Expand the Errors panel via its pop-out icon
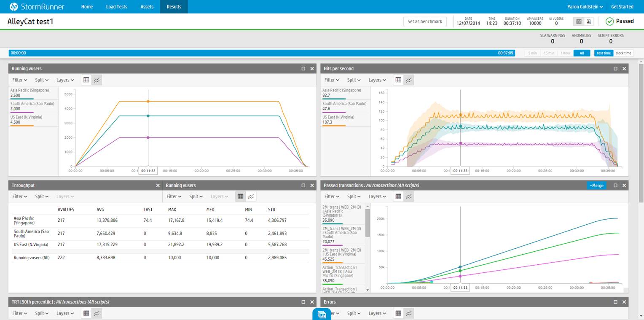Viewport: 644px width, 320px height. (616, 302)
